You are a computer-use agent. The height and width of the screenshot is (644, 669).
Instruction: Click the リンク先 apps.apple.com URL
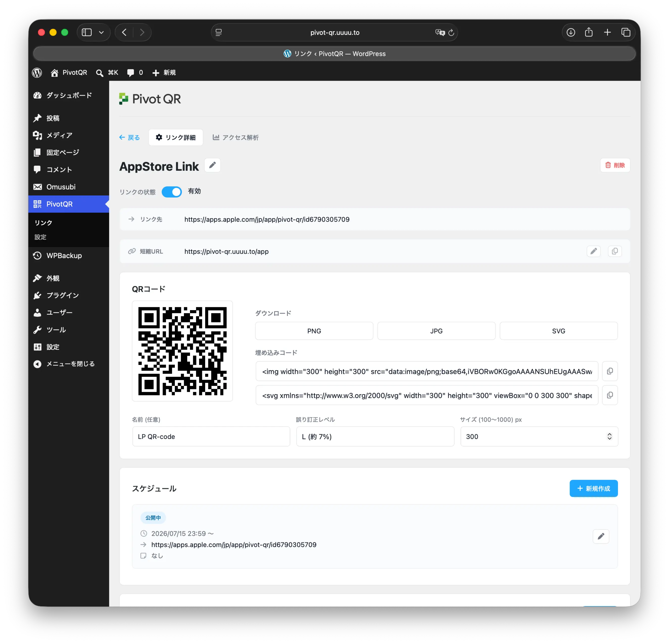[x=267, y=219]
